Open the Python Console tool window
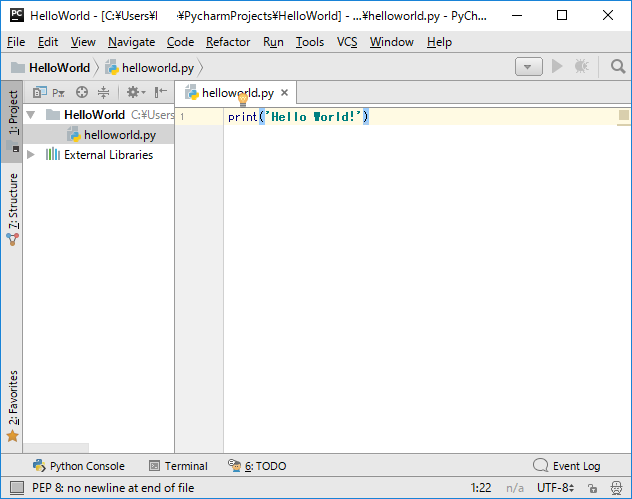The height and width of the screenshot is (499, 632). 79,466
